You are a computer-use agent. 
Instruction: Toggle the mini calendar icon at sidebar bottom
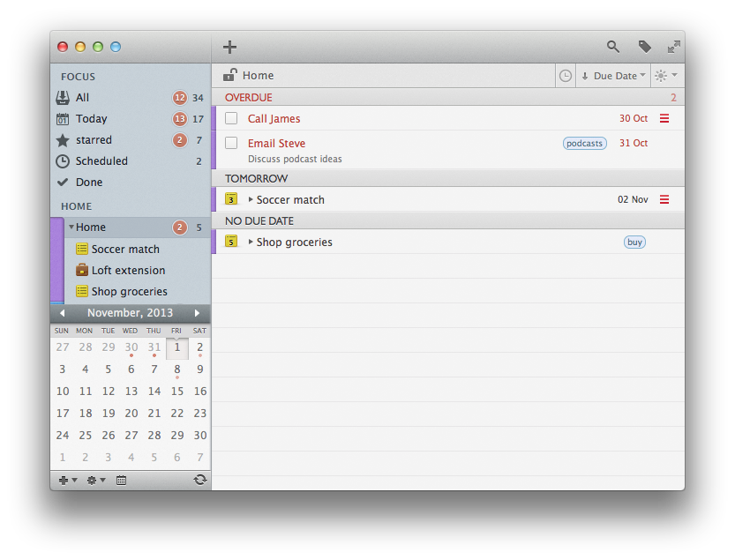tap(121, 481)
